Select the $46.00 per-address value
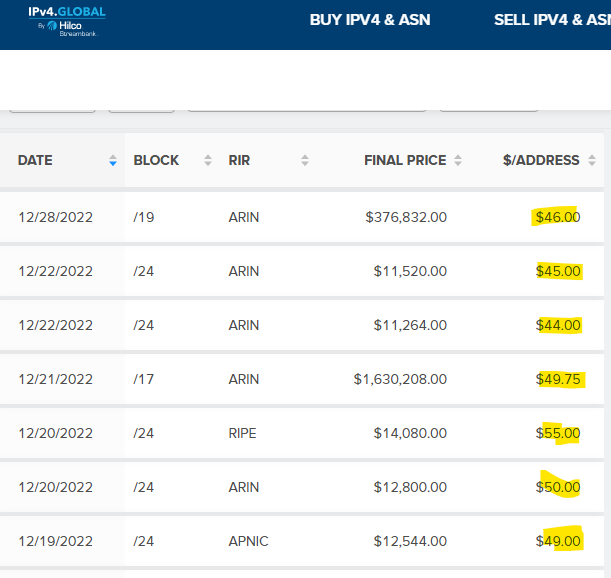The image size is (611, 578). (558, 217)
